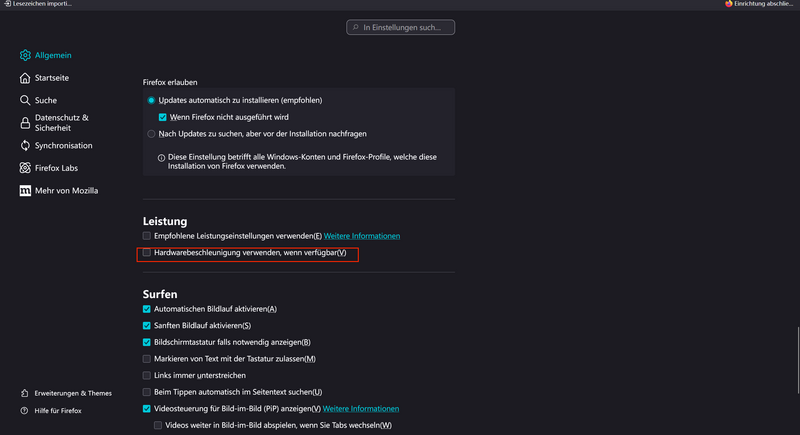Uncheck Videosteuerung für Bild-im-Bild anzeigen
Viewport: 800px width, 435px height.
coord(146,408)
